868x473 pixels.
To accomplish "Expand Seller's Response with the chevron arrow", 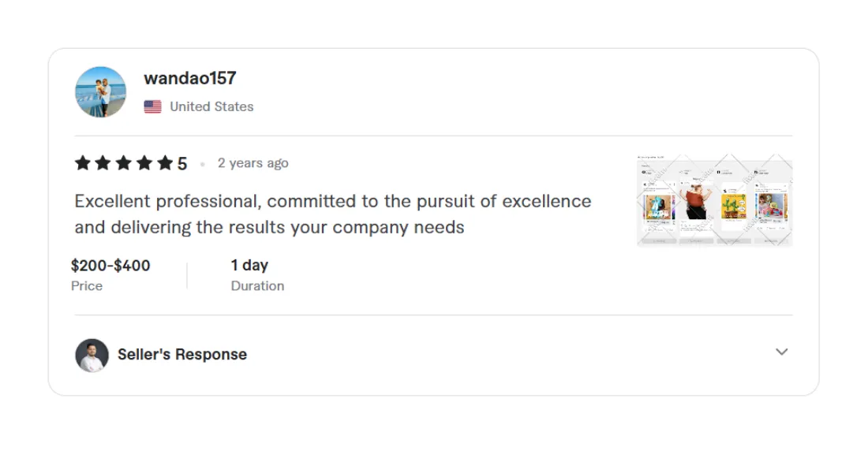I will [x=781, y=352].
